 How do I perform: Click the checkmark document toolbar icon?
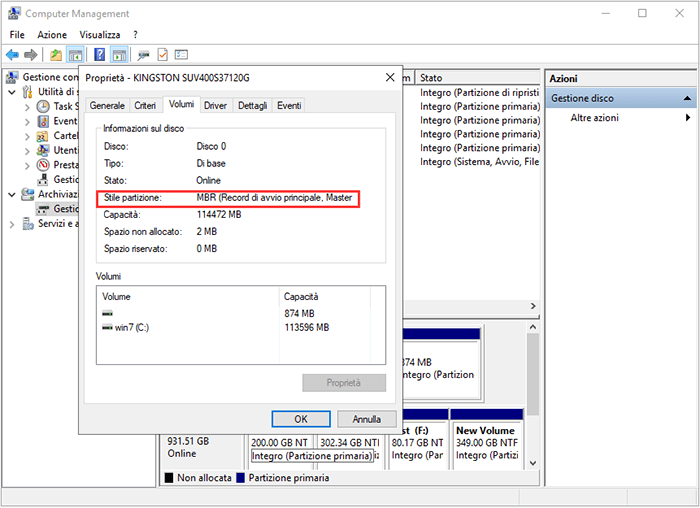click(162, 55)
